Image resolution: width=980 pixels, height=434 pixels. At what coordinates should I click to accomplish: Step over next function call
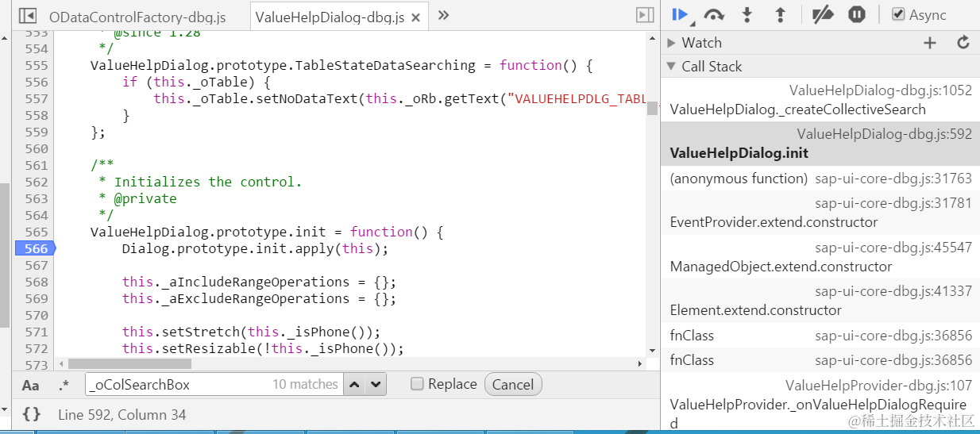click(x=714, y=14)
